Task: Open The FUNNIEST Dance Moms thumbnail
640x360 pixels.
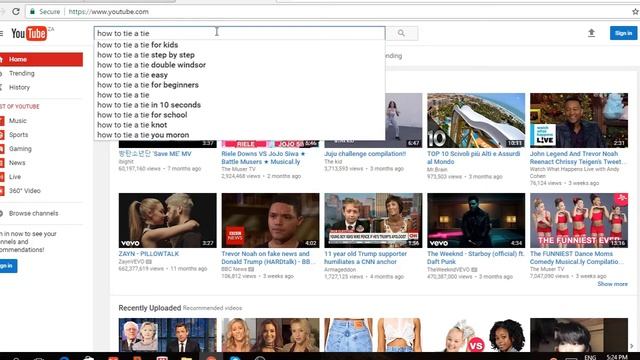Action: pyautogui.click(x=579, y=220)
